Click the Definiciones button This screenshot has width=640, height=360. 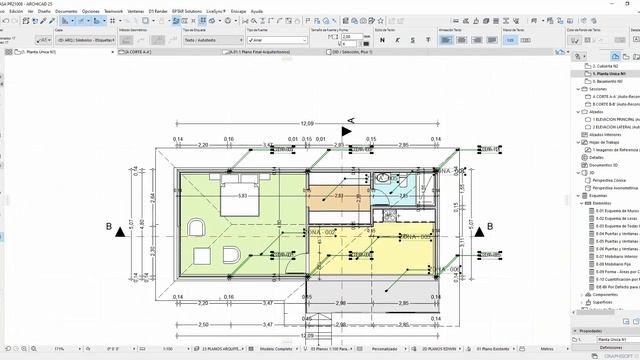(x=611, y=348)
